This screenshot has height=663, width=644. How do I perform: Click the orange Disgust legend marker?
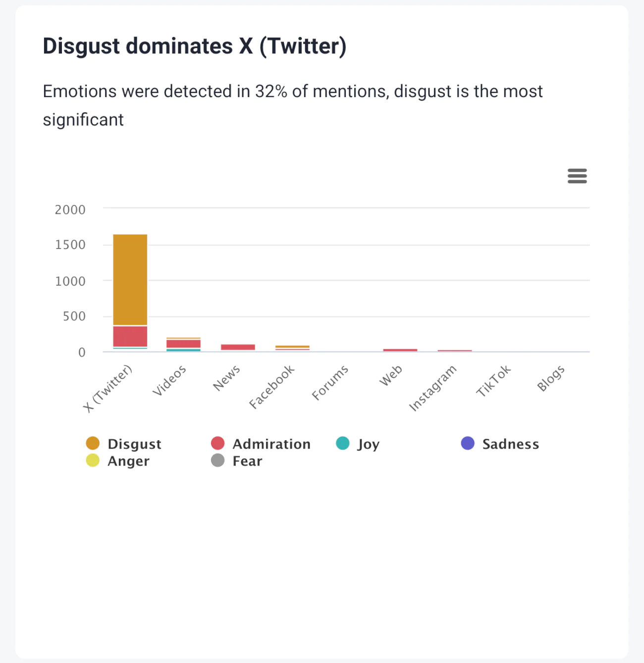94,443
